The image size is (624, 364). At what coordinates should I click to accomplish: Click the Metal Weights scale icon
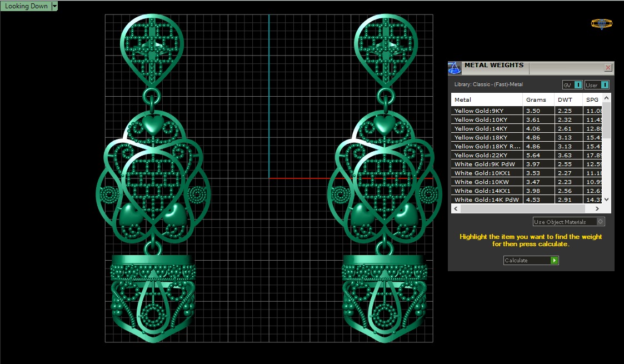tap(455, 68)
